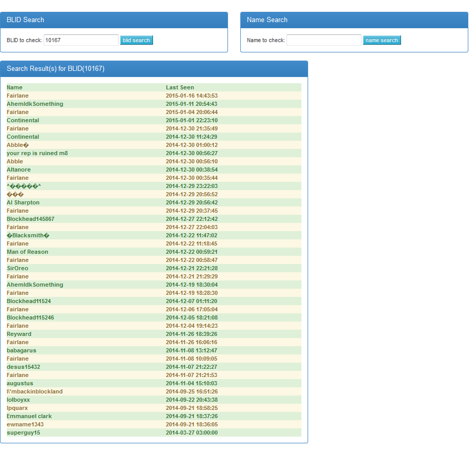Select timestamp 2014-12-07 01:11:20
The width and height of the screenshot is (476, 451).
pos(191,301)
